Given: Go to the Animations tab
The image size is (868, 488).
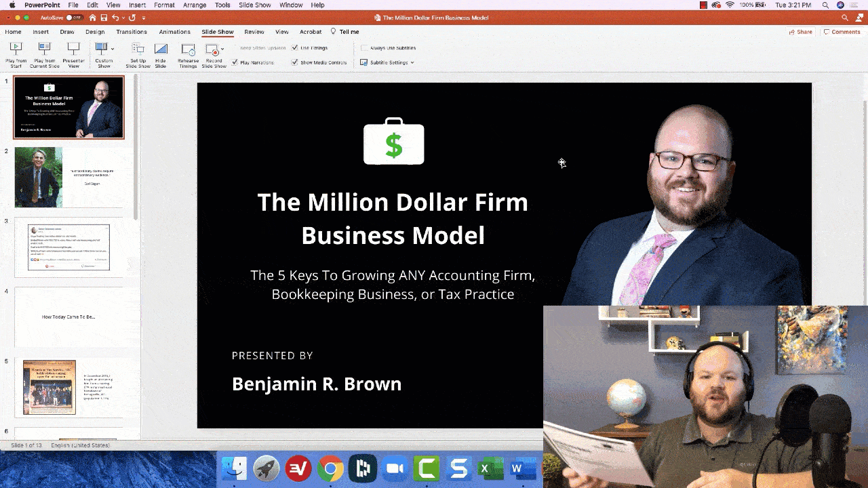Looking at the screenshot, I should (175, 32).
